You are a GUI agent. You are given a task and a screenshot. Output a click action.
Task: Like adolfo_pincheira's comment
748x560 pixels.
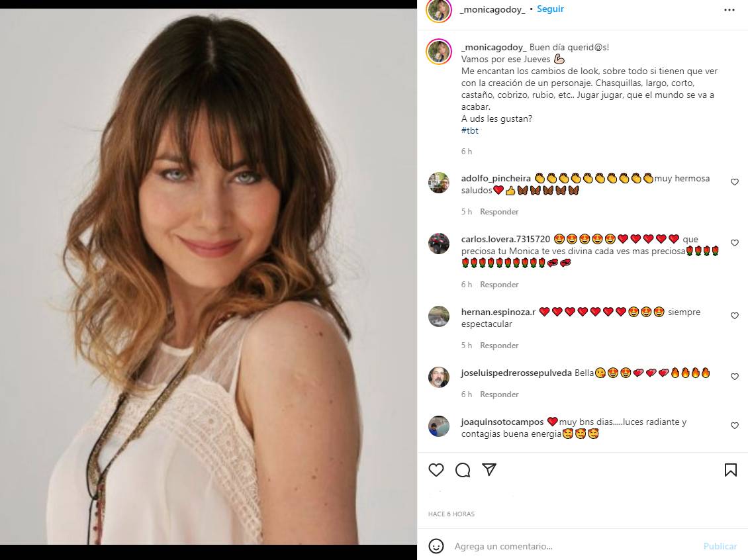click(x=734, y=182)
